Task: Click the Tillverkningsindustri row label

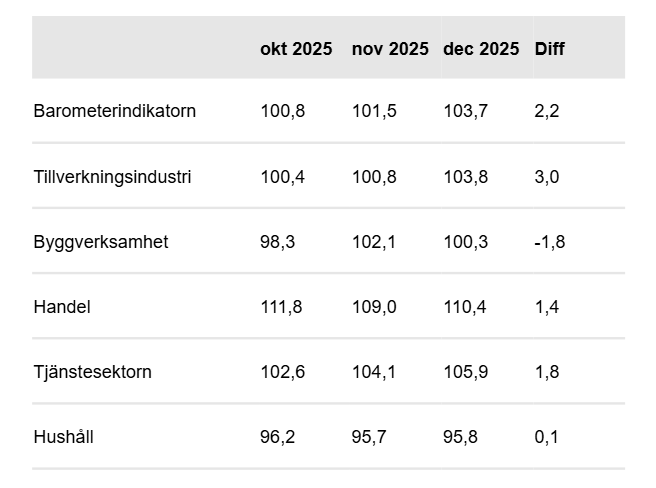Action: pos(112,177)
